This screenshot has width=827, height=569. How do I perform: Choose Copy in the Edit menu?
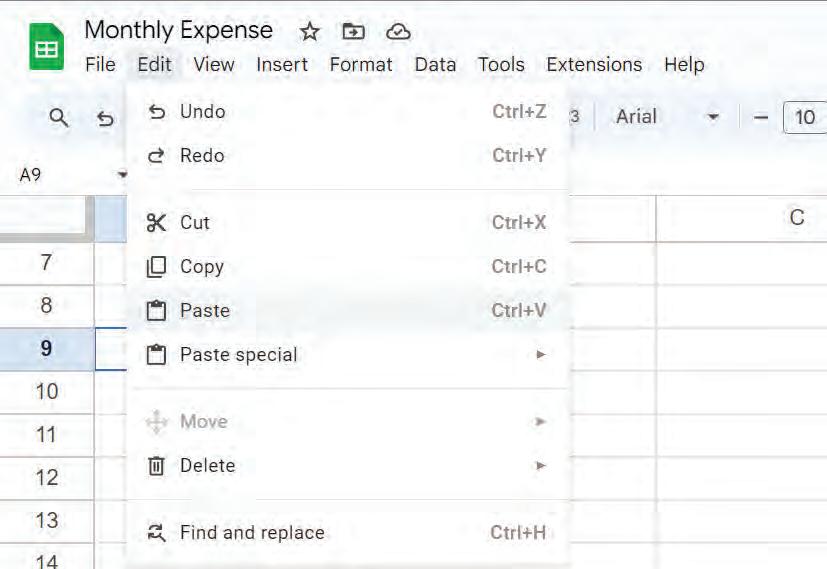point(201,266)
